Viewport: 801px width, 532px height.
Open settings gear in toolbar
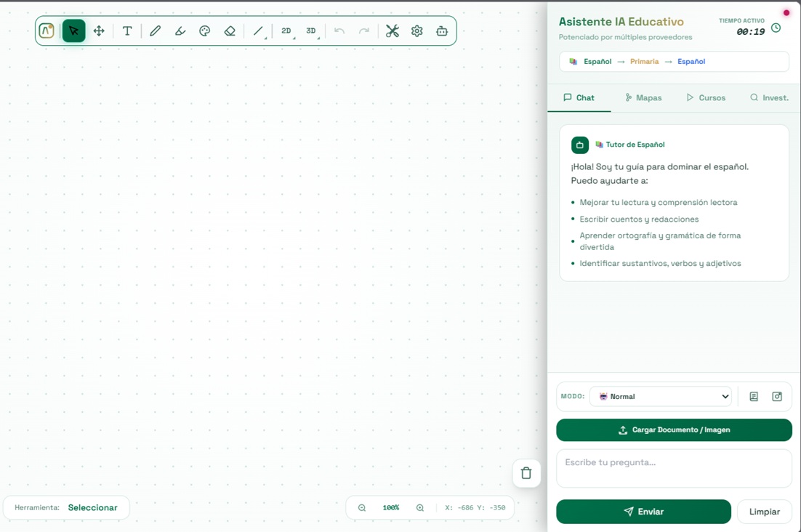(416, 31)
